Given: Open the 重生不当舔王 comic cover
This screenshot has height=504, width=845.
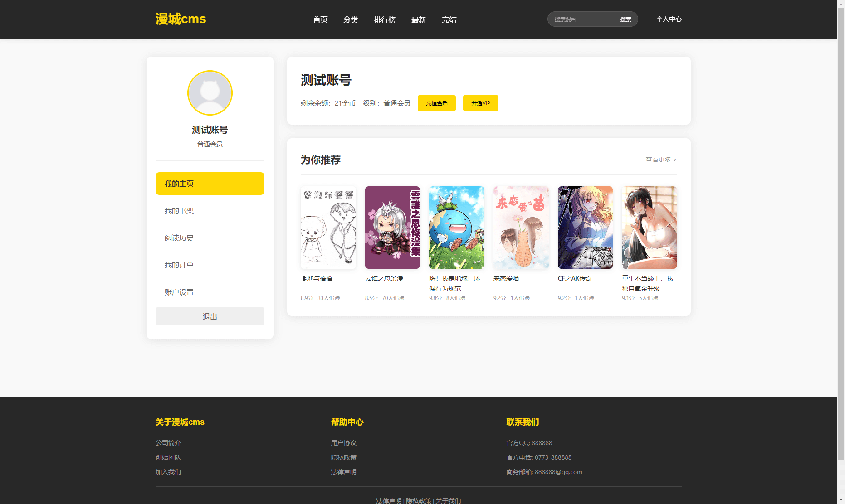Looking at the screenshot, I should (649, 228).
